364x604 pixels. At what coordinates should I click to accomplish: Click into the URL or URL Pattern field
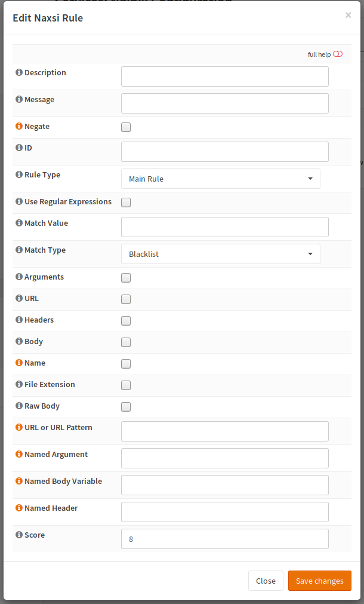(x=224, y=431)
